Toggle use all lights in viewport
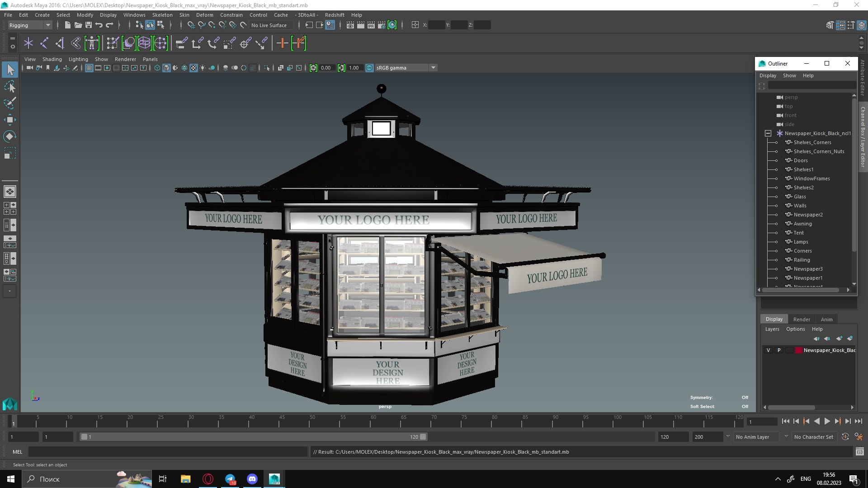868x488 pixels. pyautogui.click(x=203, y=68)
